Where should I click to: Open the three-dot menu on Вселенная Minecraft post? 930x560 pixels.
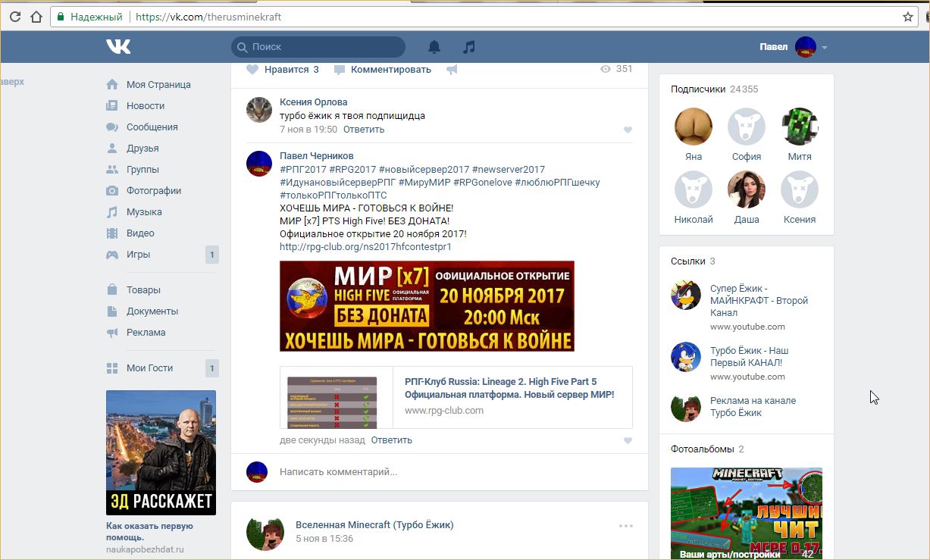[625, 526]
